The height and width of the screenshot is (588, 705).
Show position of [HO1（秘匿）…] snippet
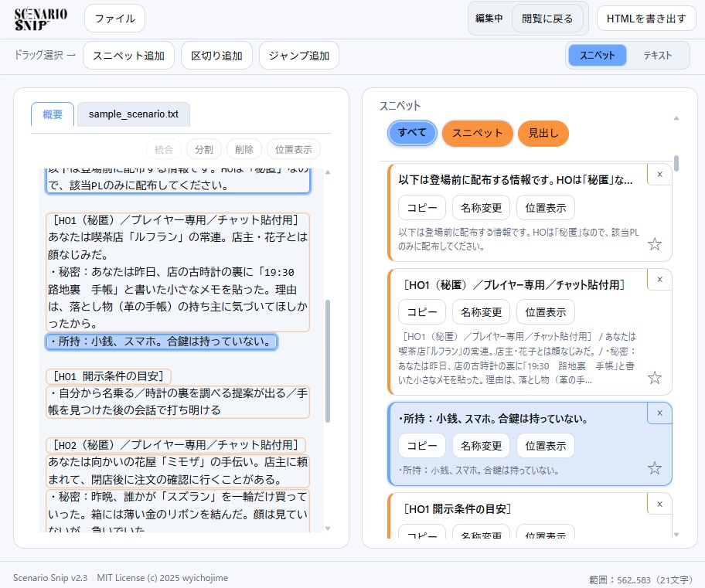[x=546, y=312]
